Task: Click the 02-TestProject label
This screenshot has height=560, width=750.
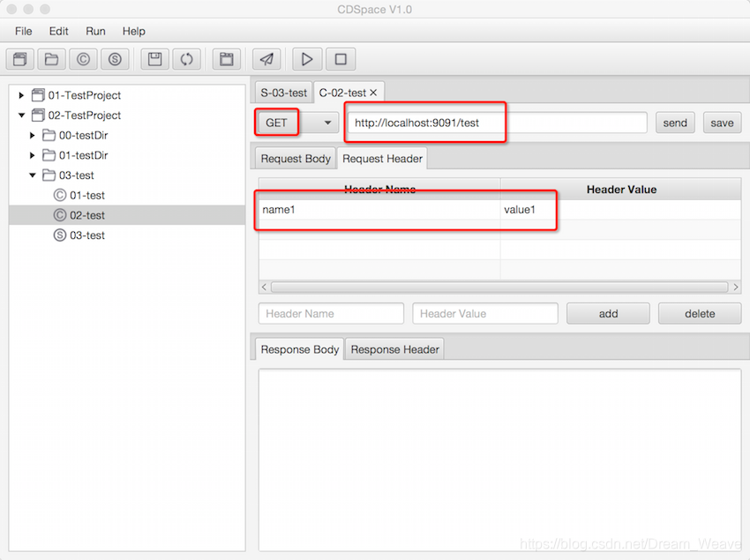Action: [84, 116]
